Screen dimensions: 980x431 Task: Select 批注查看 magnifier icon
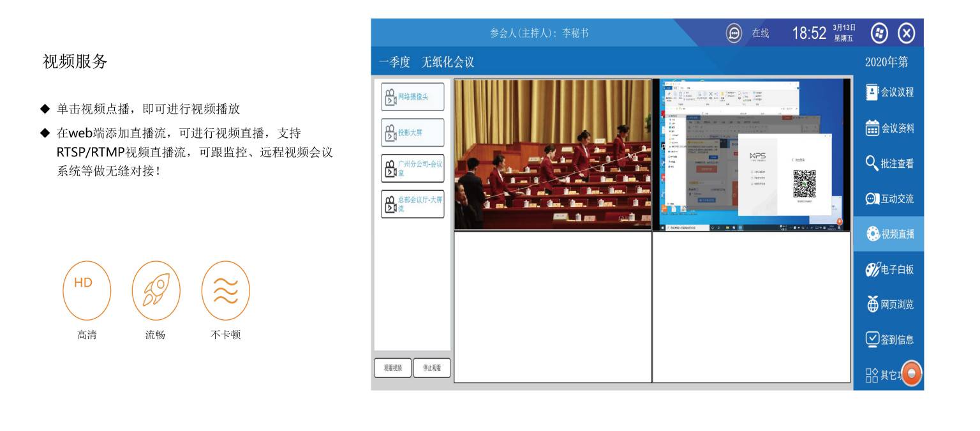(x=872, y=163)
